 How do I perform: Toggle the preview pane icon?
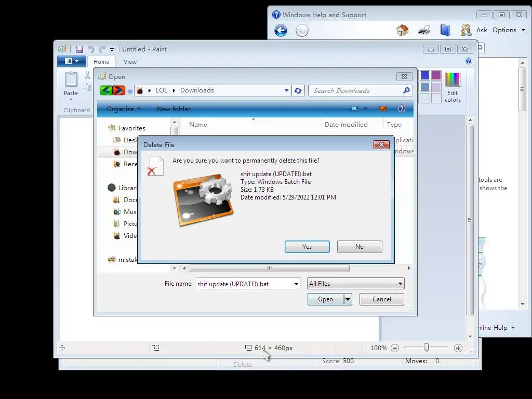(x=383, y=109)
